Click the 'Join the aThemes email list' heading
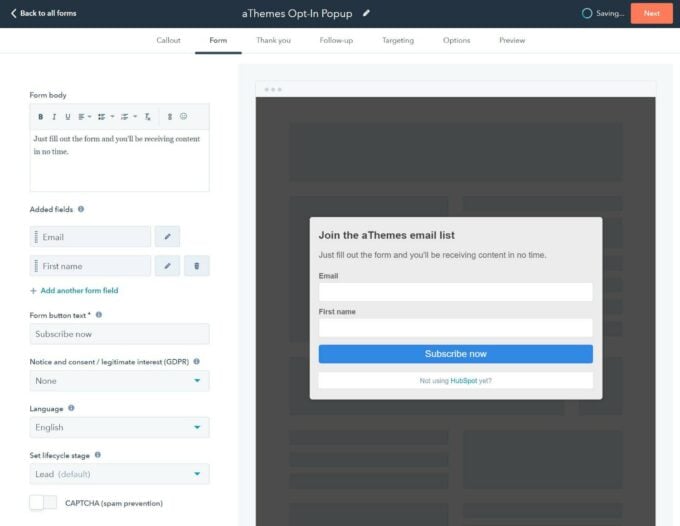The height and width of the screenshot is (526, 680). (386, 235)
